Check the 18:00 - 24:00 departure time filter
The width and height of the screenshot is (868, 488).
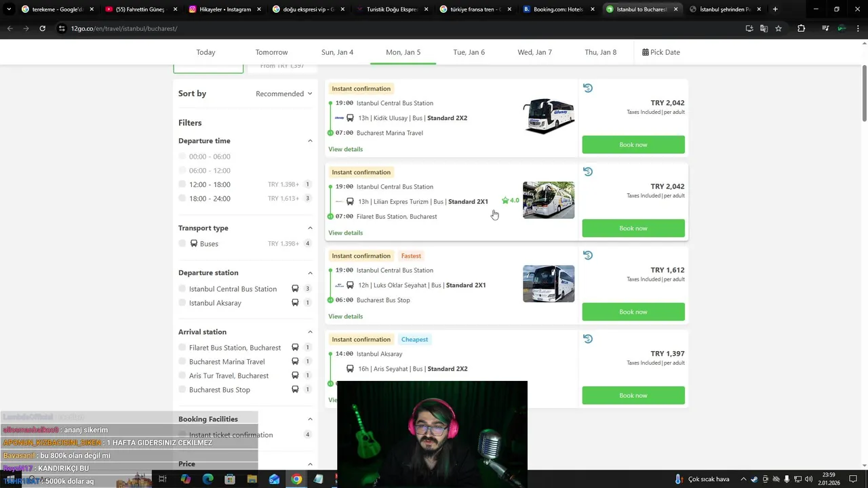pos(182,199)
